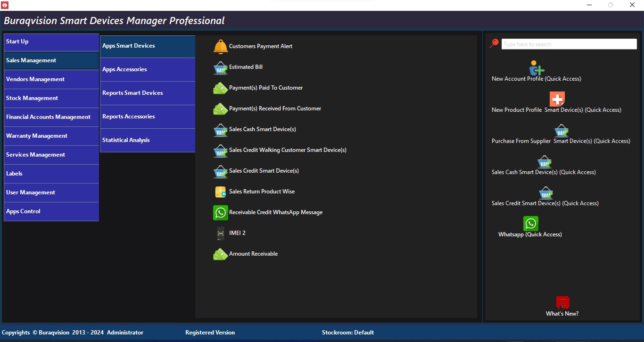Open the Statistical Analysis tab

click(148, 140)
